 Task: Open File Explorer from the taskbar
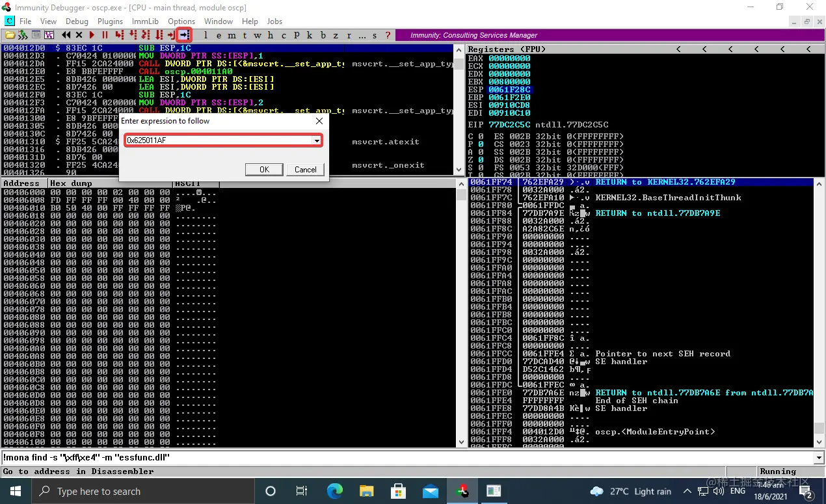366,491
